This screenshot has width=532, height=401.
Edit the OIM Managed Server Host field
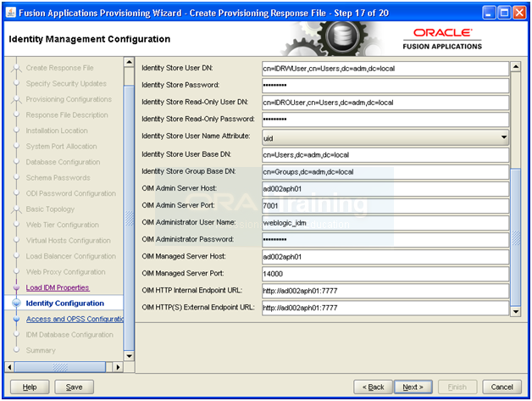point(385,257)
